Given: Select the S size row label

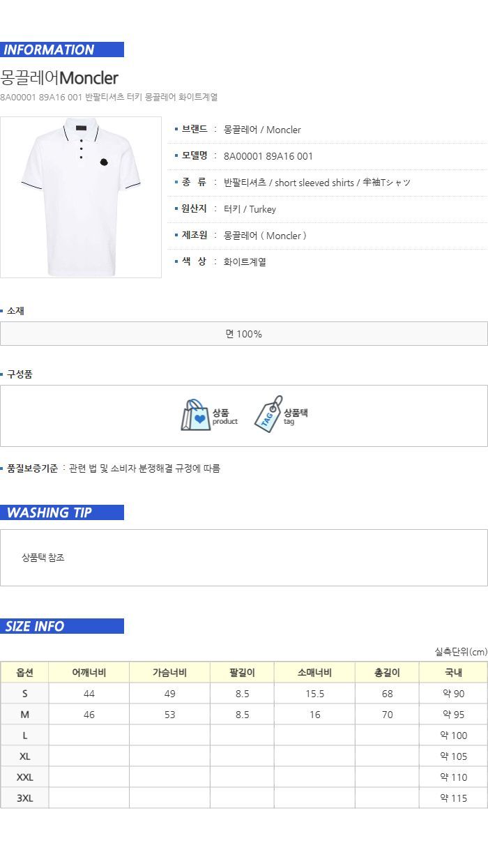Looking at the screenshot, I should pyautogui.click(x=25, y=694).
